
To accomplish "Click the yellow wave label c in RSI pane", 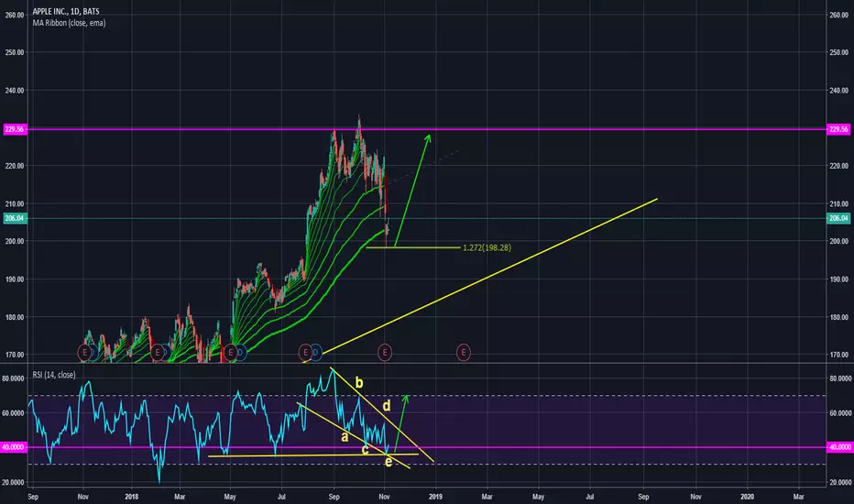I will (365, 450).
